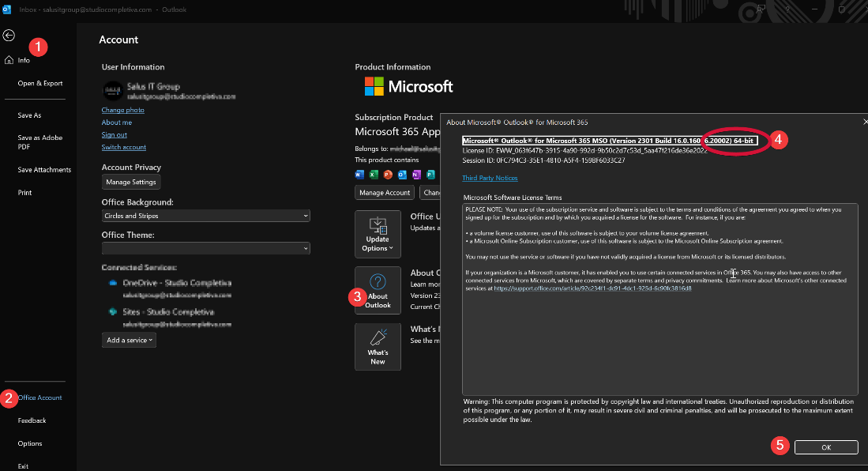Select the OneNote icon in the product list
This screenshot has width=868, height=471.
coord(415,175)
